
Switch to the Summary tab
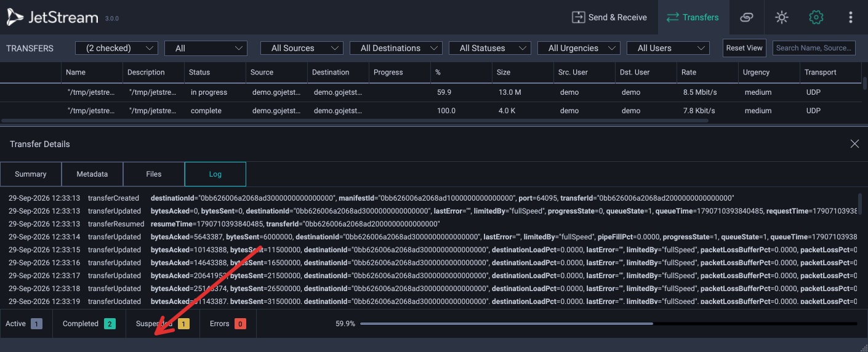pyautogui.click(x=31, y=174)
